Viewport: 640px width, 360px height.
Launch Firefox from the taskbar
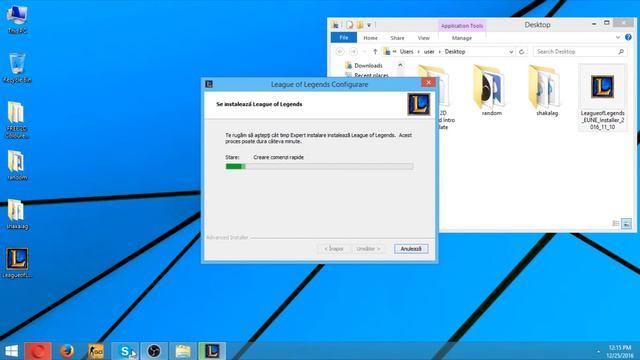[67, 351]
